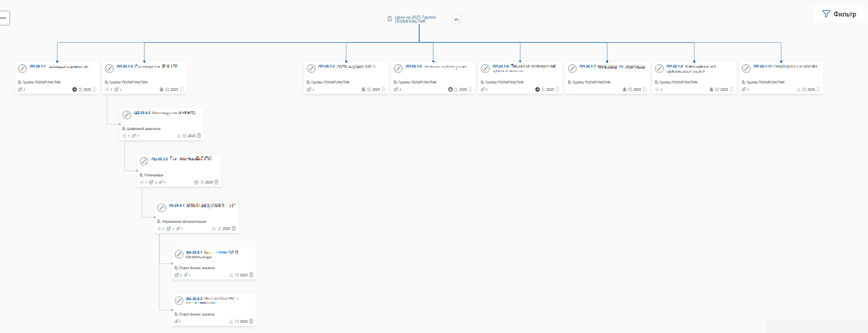
Task: Click the 0% progress indicator on root goal
Action: [x=456, y=20]
